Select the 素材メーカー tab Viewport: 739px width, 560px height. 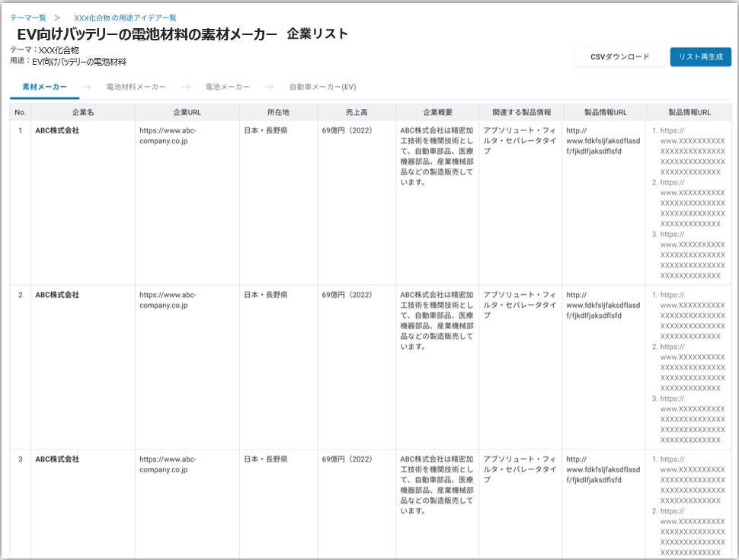pos(45,87)
